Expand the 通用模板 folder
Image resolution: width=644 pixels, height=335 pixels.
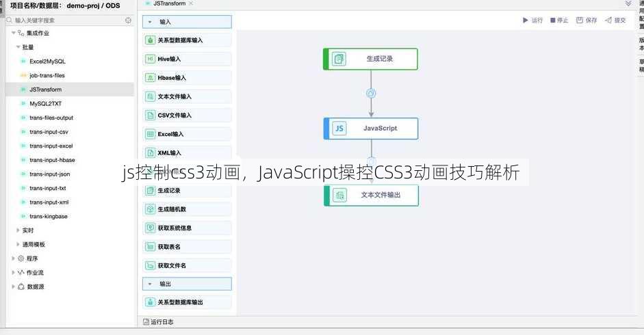tap(18, 244)
